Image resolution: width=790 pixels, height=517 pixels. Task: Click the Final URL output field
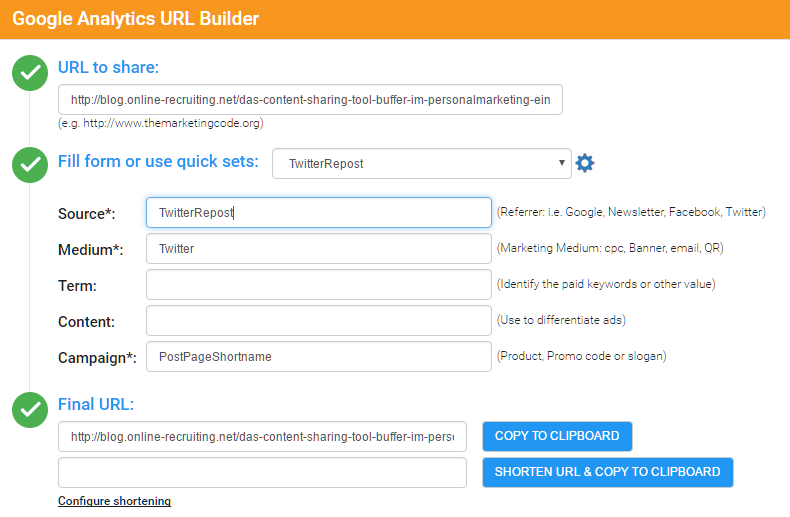point(262,437)
